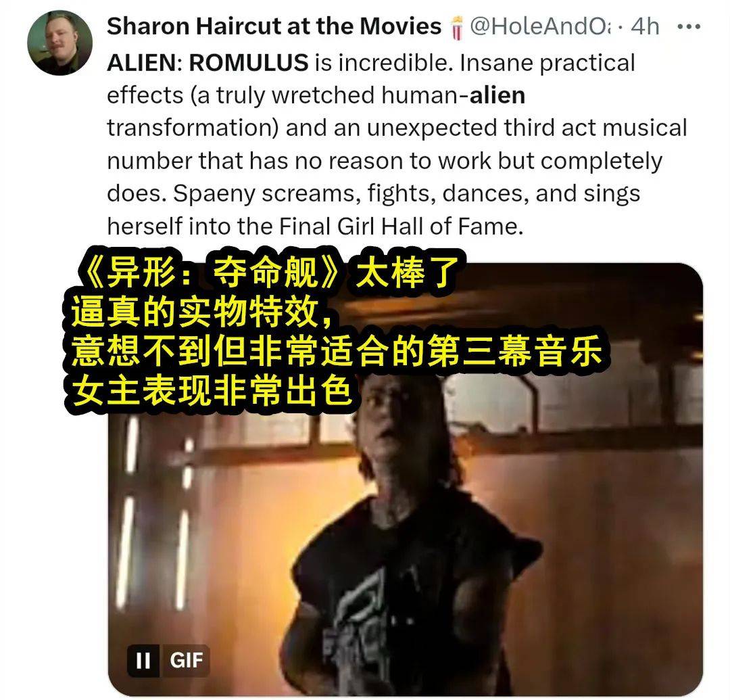Click the popcorn emoji beside the display name
The image size is (730, 700).
457,27
